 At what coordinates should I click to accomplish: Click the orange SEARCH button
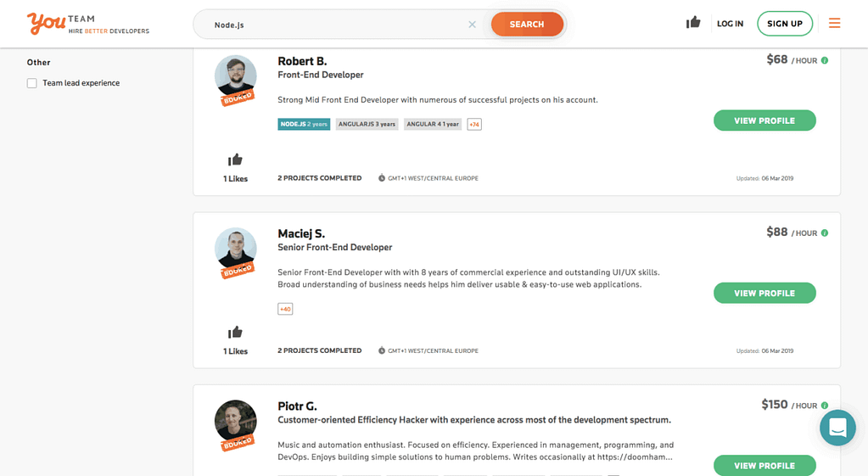527,25
